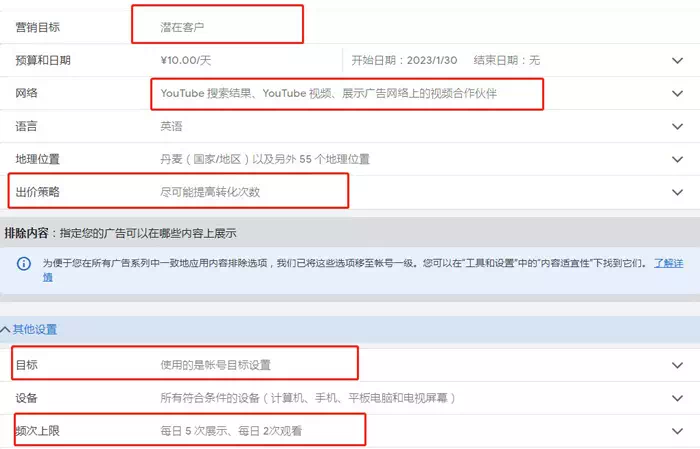Open the 了解详情 link
Viewport: 700px width, 449px height.
[670, 263]
